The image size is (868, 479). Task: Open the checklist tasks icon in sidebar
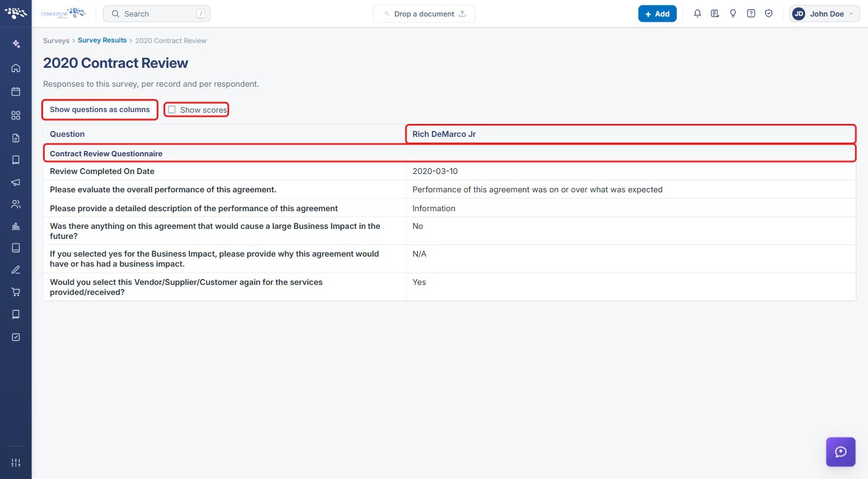tap(16, 337)
